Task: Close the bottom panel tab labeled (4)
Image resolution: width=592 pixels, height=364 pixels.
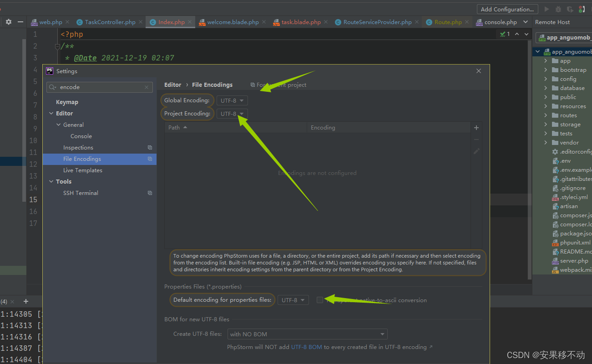Action: [x=12, y=302]
